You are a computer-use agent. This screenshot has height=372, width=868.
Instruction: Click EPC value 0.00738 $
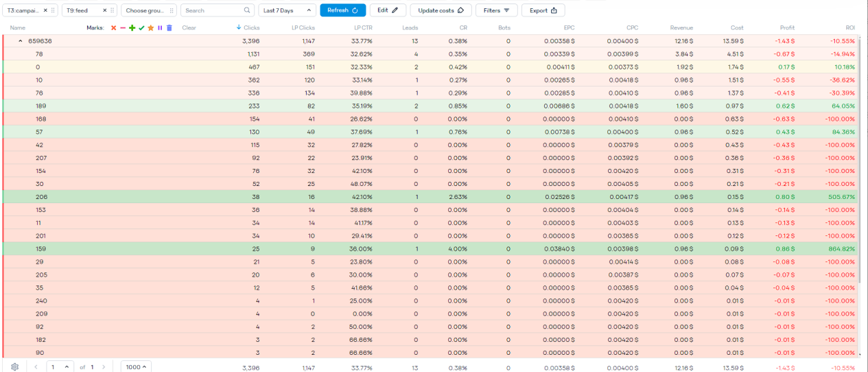(559, 132)
